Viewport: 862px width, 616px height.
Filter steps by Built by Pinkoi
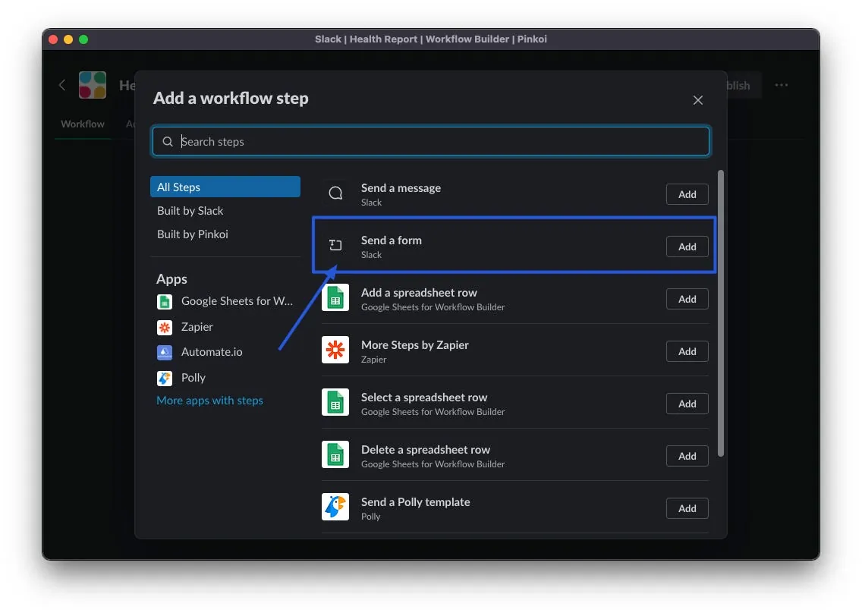point(193,234)
